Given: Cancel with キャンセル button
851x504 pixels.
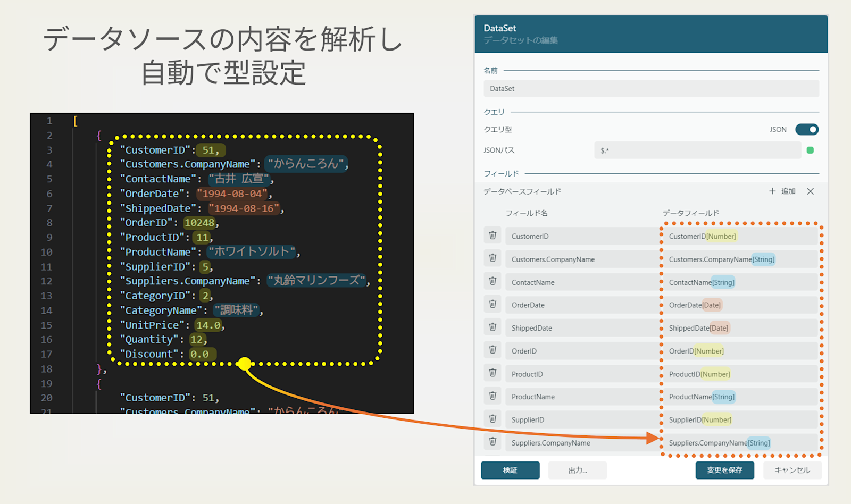Looking at the screenshot, I should coord(792,470).
